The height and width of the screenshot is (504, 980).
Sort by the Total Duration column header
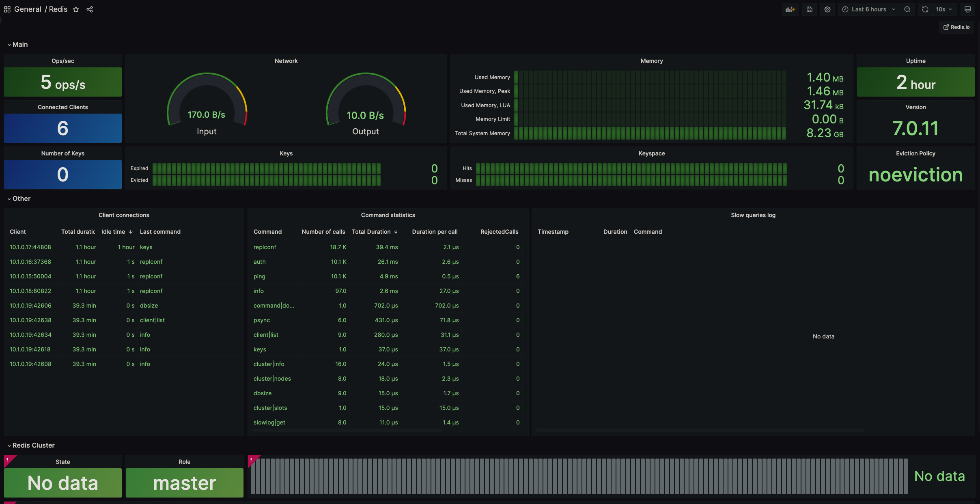(x=371, y=232)
